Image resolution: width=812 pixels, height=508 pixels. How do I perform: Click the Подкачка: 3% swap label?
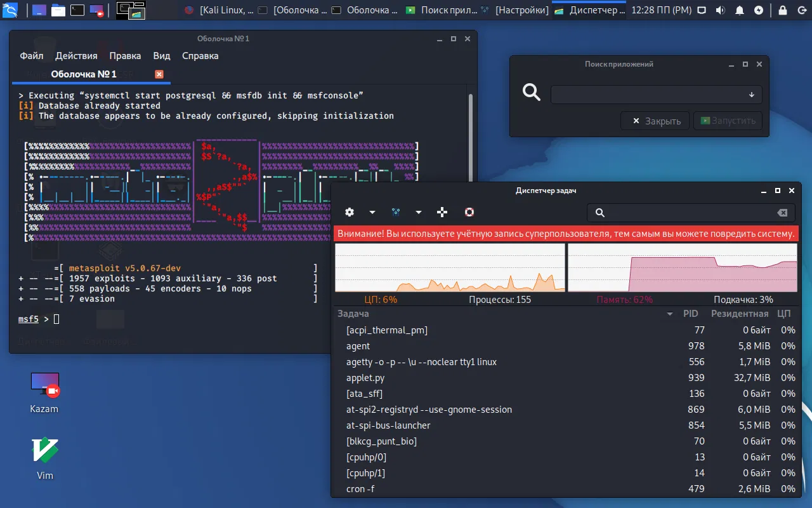[743, 300]
